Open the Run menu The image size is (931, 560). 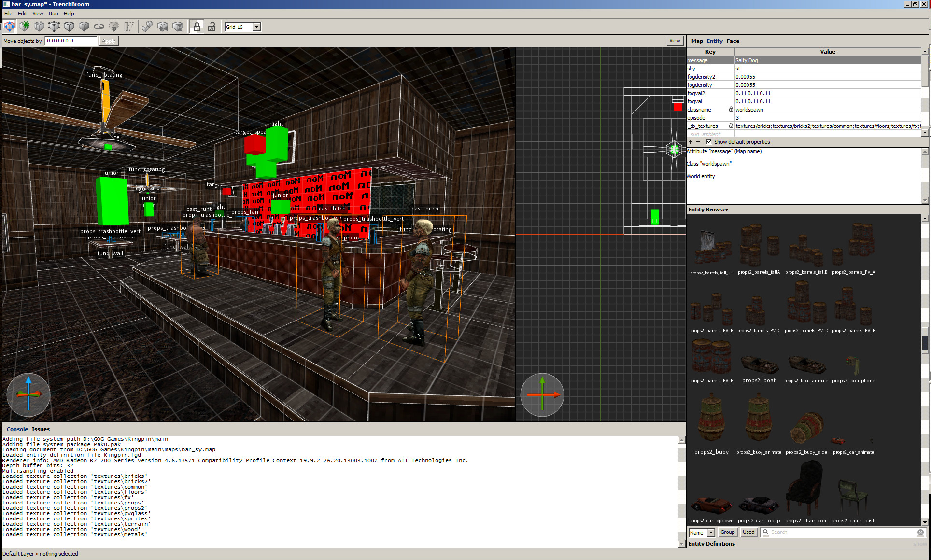click(54, 14)
